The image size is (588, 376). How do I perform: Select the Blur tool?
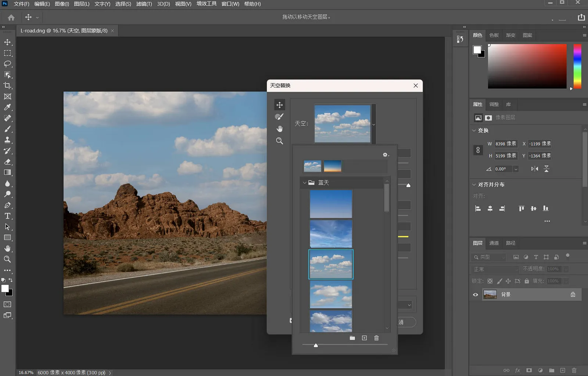click(7, 183)
